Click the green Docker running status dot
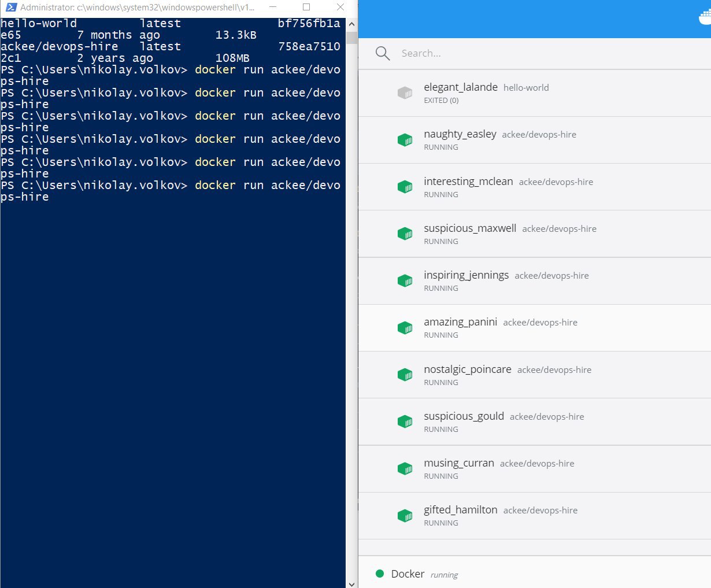The width and height of the screenshot is (711, 588). 380,574
